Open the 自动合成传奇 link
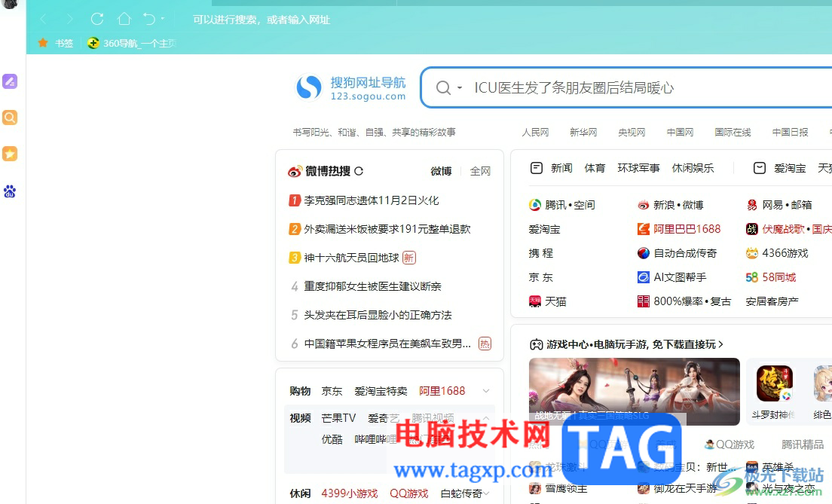 (677, 253)
